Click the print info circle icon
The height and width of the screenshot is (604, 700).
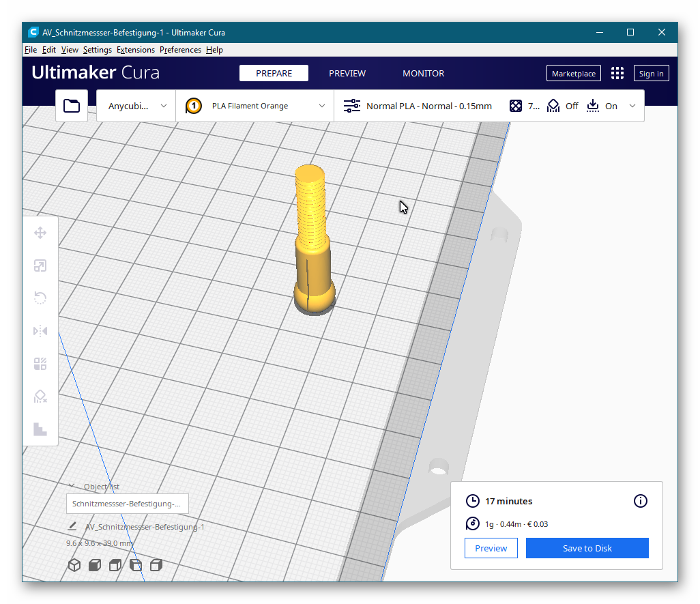click(640, 501)
